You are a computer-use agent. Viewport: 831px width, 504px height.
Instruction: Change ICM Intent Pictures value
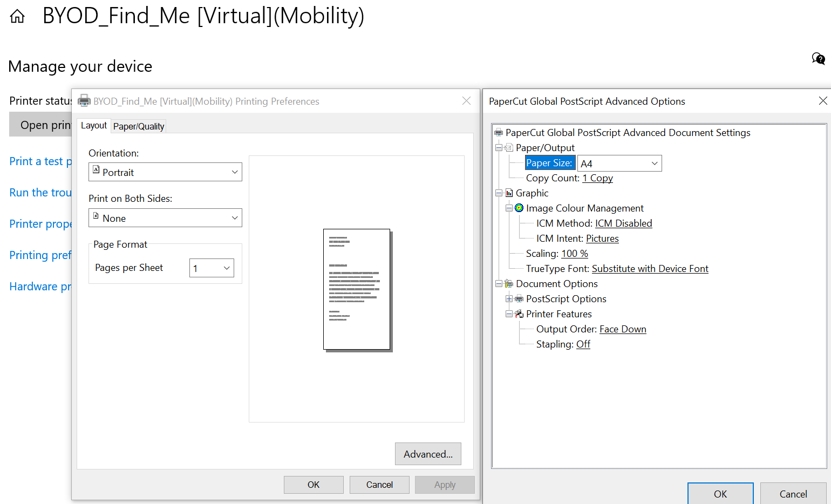pyautogui.click(x=602, y=239)
